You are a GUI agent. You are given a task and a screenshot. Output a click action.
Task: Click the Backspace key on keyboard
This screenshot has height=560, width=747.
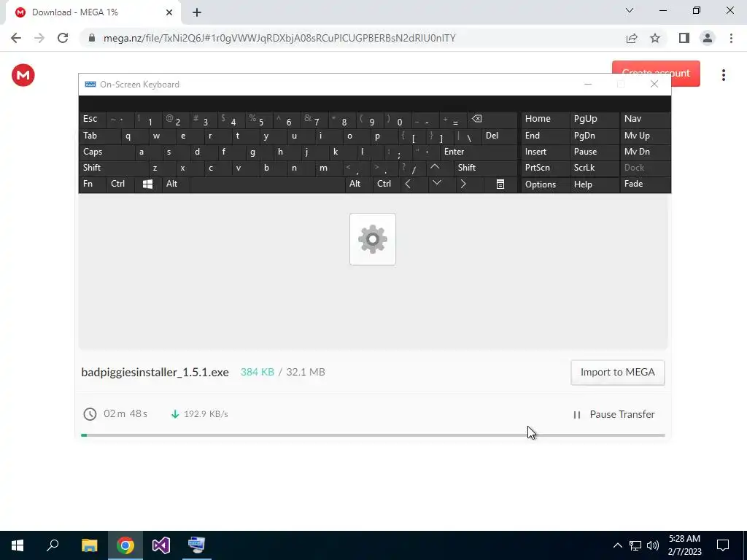[x=492, y=119]
